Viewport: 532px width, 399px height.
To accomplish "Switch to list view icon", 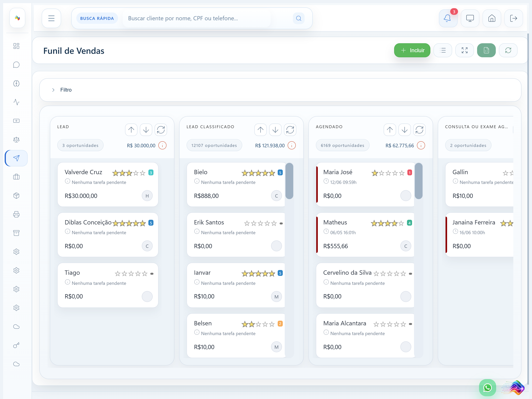I will click(x=443, y=50).
